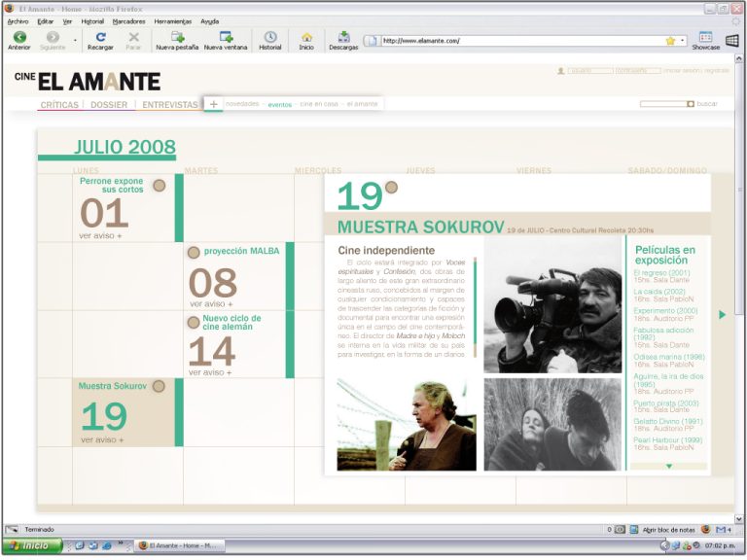Open the Ayuda menu
This screenshot has height=560, width=747.
click(210, 21)
